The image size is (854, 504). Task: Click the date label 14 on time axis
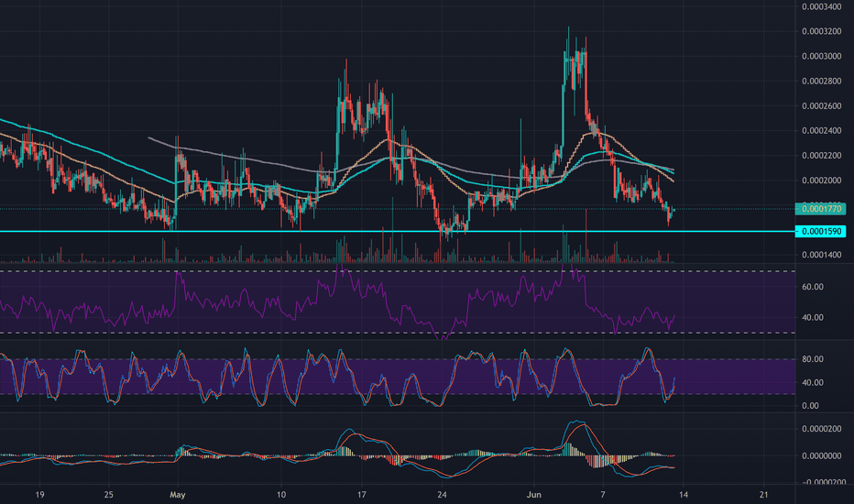[x=684, y=495]
